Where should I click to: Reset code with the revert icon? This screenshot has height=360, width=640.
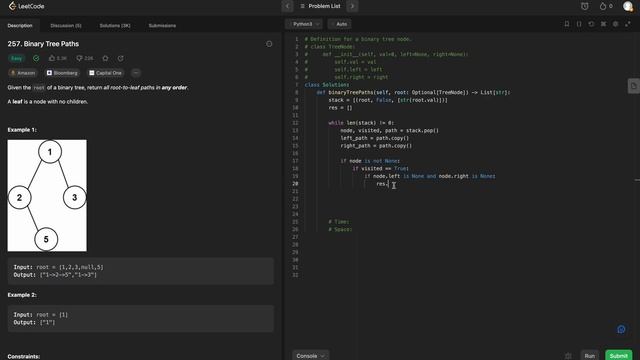pos(591,24)
